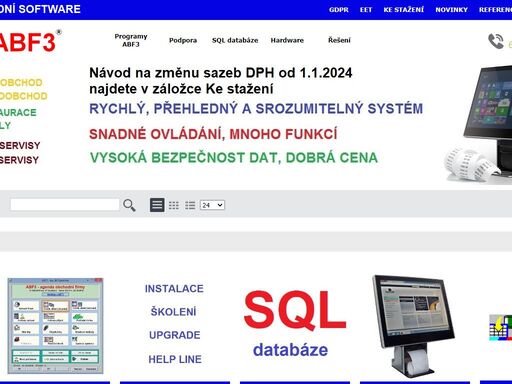Click the UPGRADE link
Screen dimensions: 512x384
(x=175, y=335)
